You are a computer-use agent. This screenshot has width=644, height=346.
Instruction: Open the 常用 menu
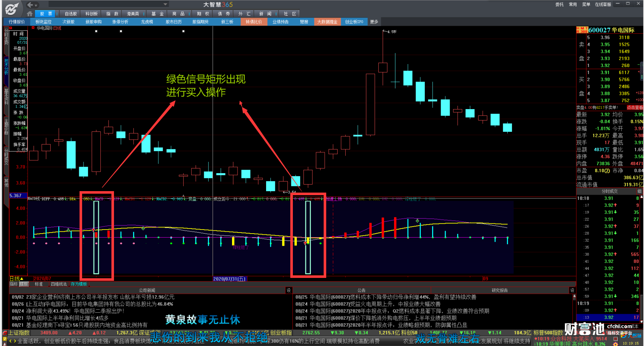pyautogui.click(x=573, y=4)
